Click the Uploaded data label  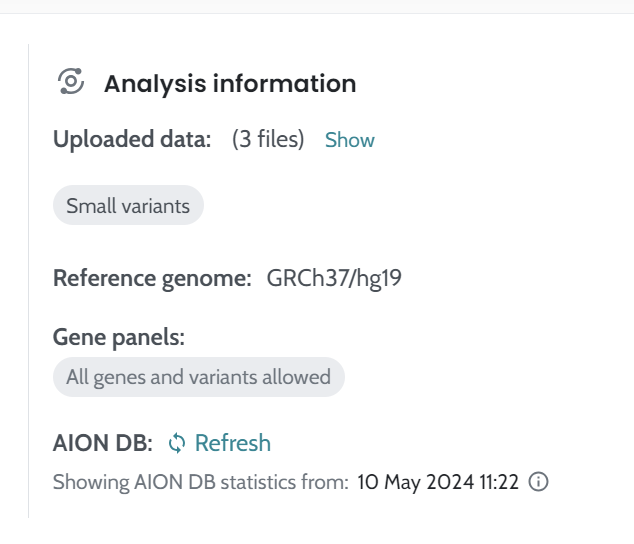[132, 140]
